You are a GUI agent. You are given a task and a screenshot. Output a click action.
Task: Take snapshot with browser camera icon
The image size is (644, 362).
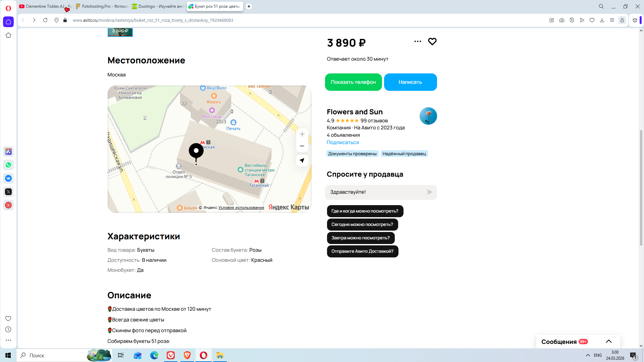(562, 20)
